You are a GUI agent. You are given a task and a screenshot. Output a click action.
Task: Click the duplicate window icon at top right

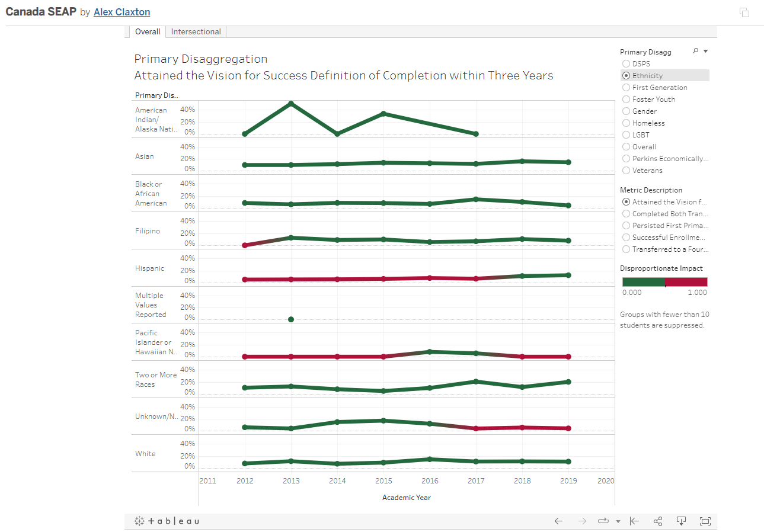pos(744,12)
